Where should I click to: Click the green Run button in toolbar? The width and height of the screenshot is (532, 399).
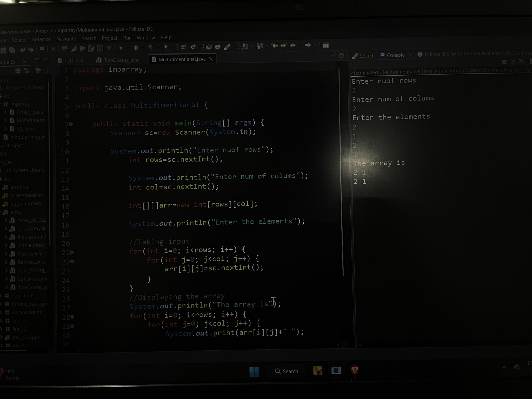[x=136, y=48]
